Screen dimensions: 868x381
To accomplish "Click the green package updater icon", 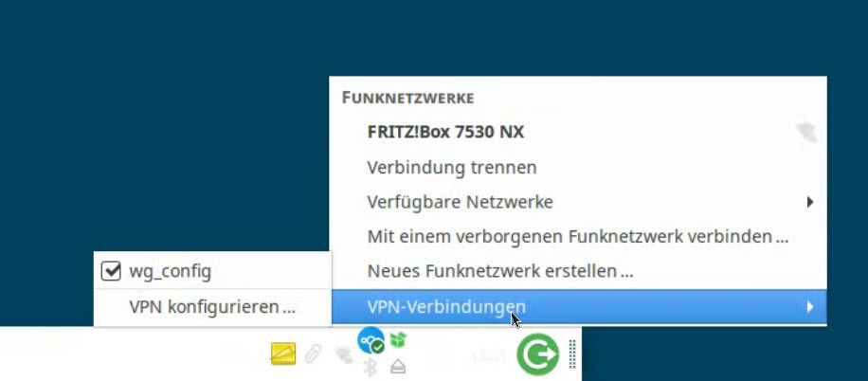I will click(x=397, y=339).
